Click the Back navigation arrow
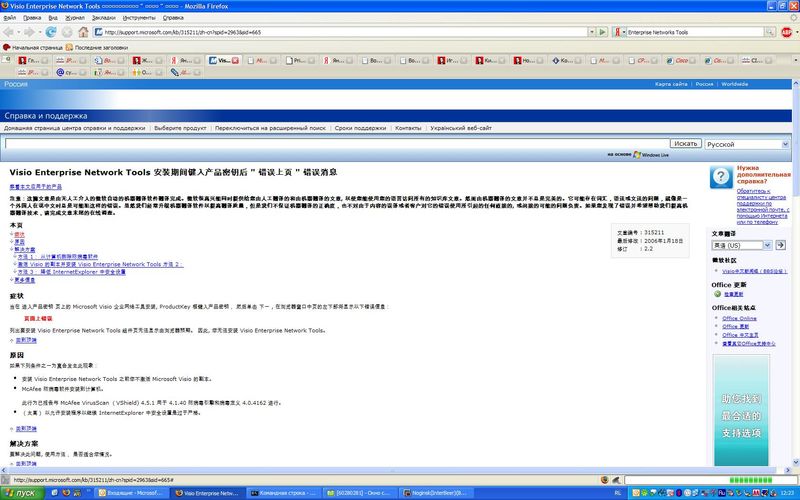800x500 pixels. [x=8, y=32]
